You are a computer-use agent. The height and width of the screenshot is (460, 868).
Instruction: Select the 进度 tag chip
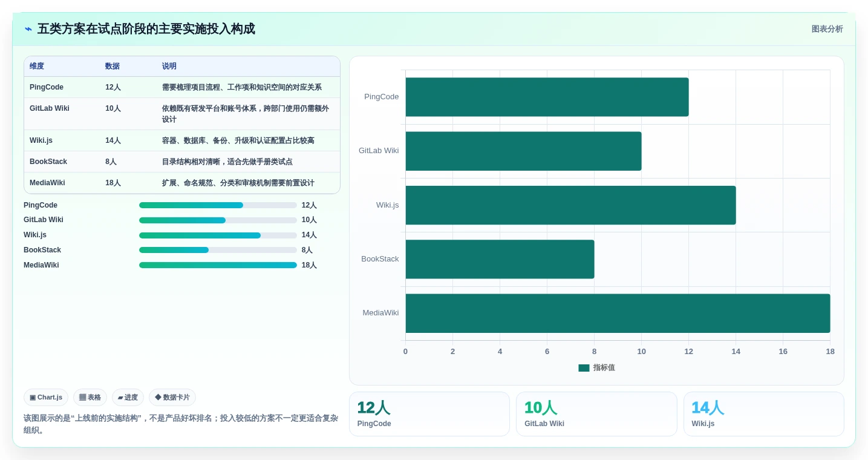point(128,398)
